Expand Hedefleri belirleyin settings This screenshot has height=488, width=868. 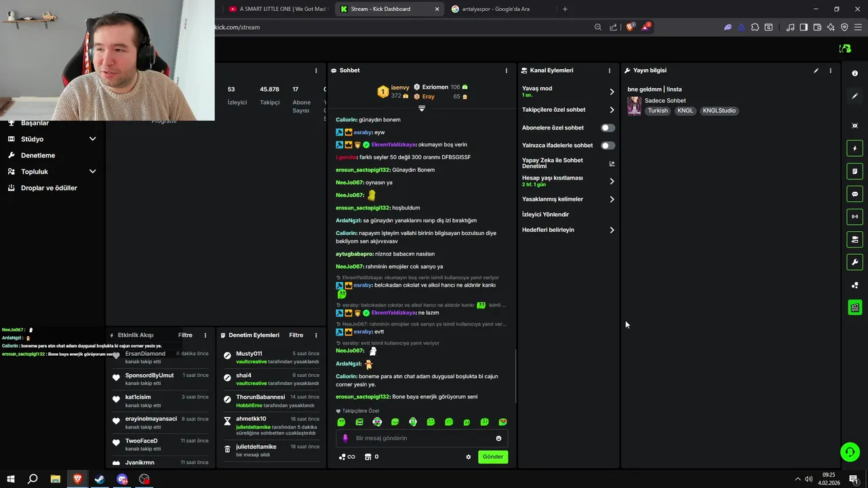tap(612, 230)
